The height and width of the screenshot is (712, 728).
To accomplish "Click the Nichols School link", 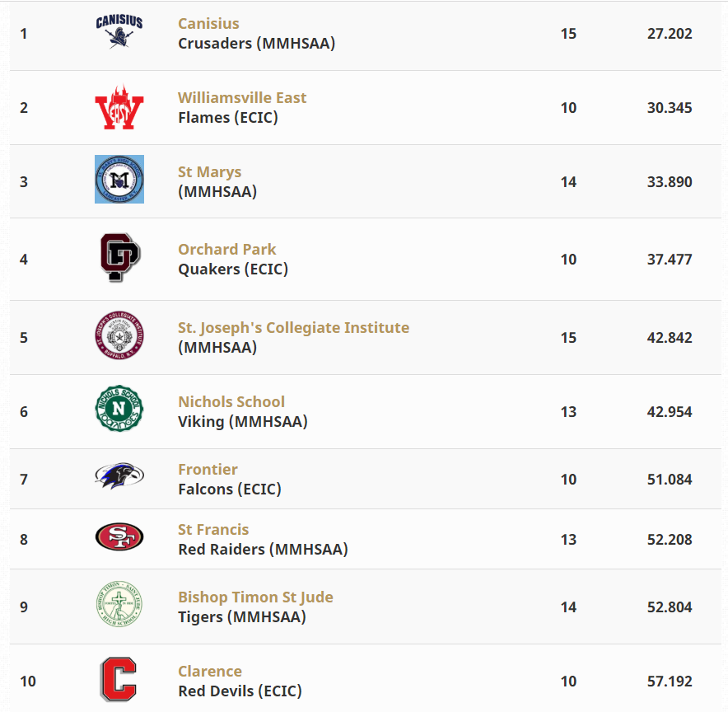I will point(231,402).
